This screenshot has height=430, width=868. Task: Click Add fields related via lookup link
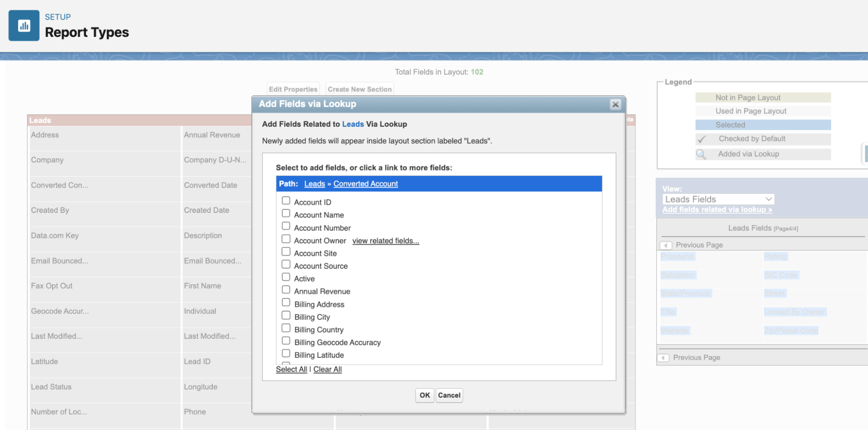pos(717,209)
